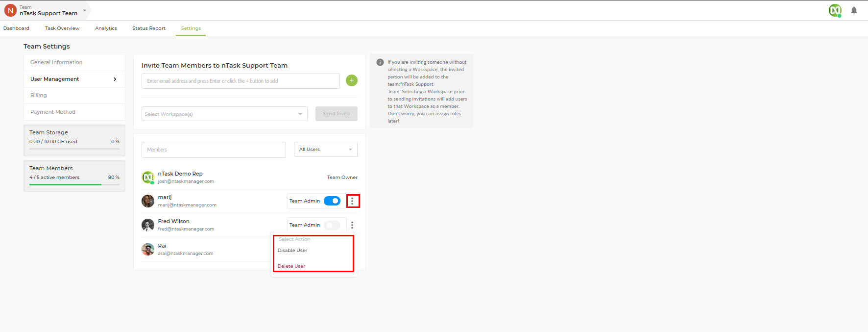Click the Team Members progress bar
The height and width of the screenshot is (332, 868).
74,184
